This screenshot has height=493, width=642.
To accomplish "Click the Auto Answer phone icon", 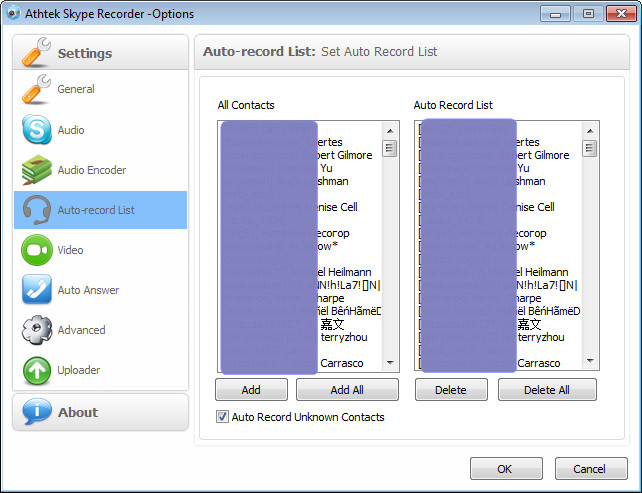I will pos(37,289).
